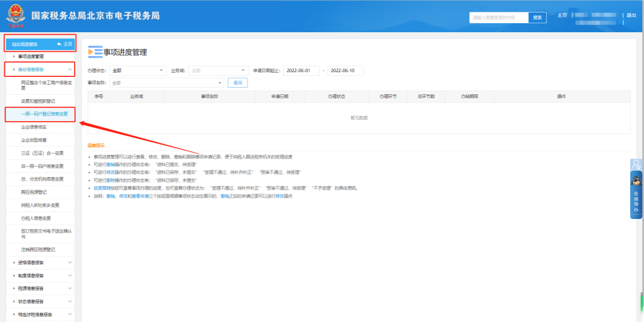Expand the 制度信息报告 section

[70, 275]
